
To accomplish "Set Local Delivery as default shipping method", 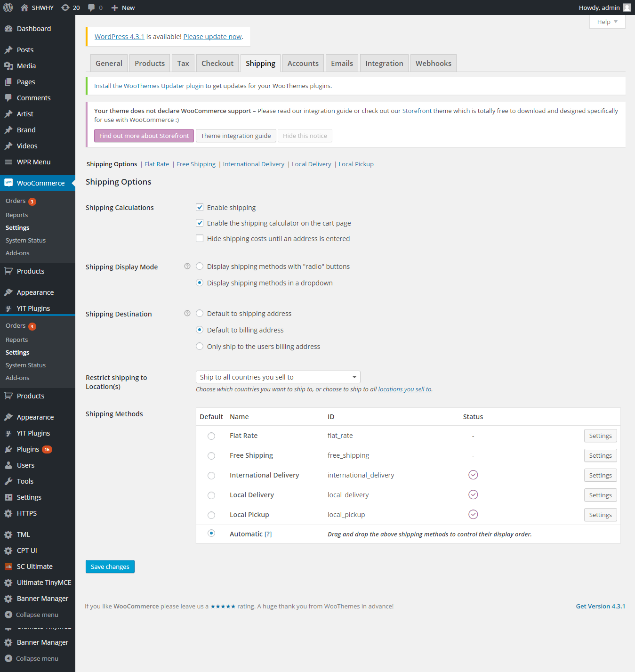I will pyautogui.click(x=211, y=495).
